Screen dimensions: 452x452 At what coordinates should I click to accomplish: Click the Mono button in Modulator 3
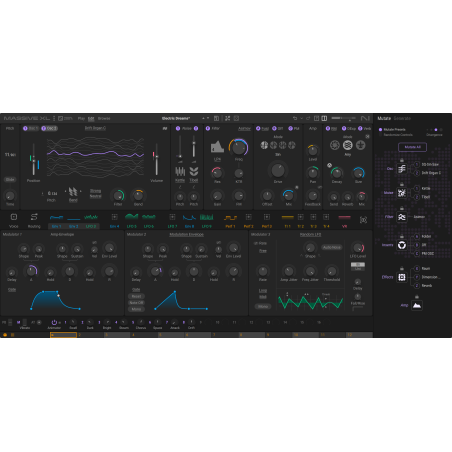click(263, 306)
